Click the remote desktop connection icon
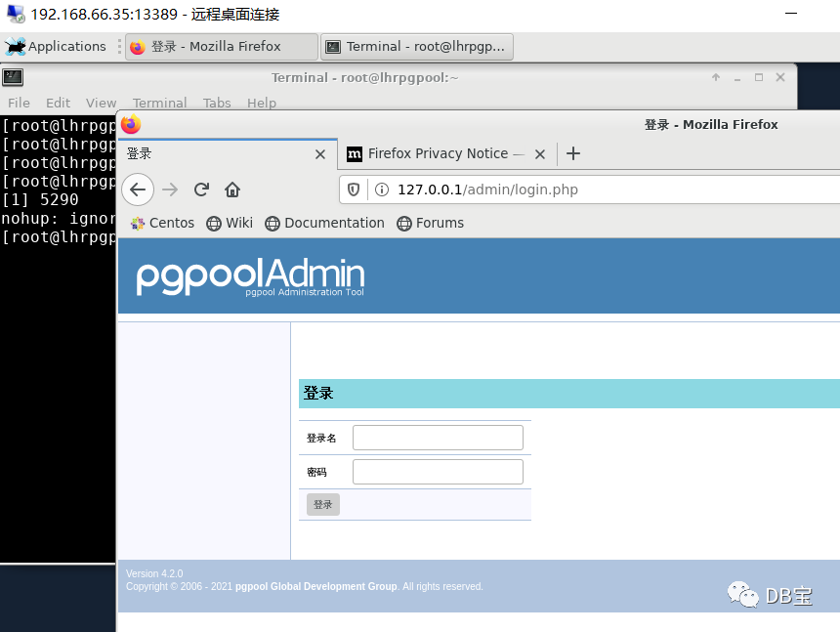This screenshot has height=632, width=840. point(16,14)
